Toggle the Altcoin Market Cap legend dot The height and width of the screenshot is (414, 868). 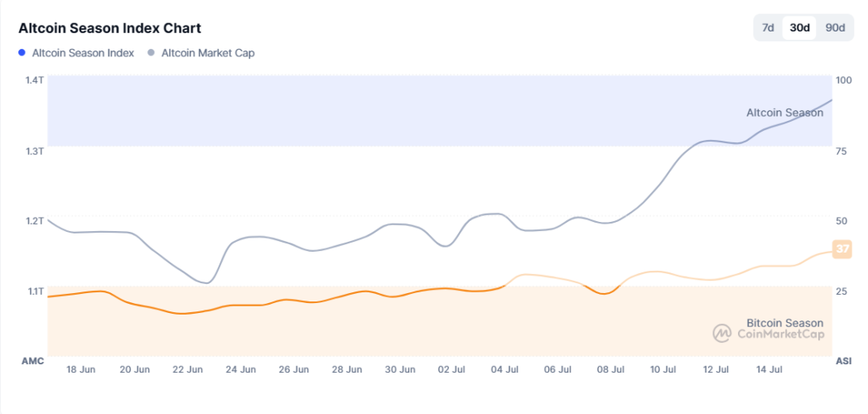(x=151, y=53)
